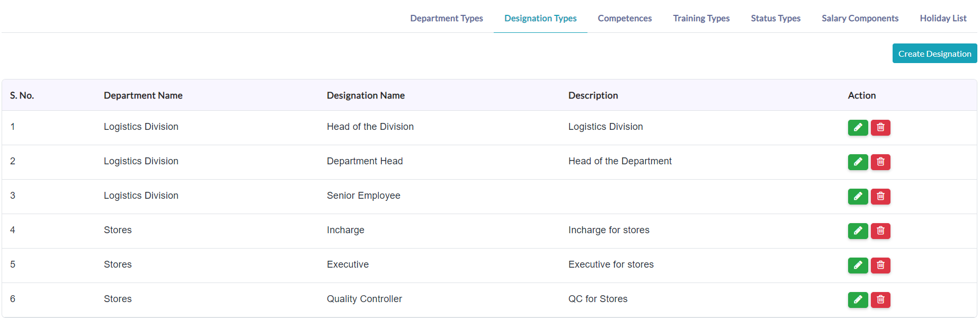Edit the Department Head row

tap(858, 162)
